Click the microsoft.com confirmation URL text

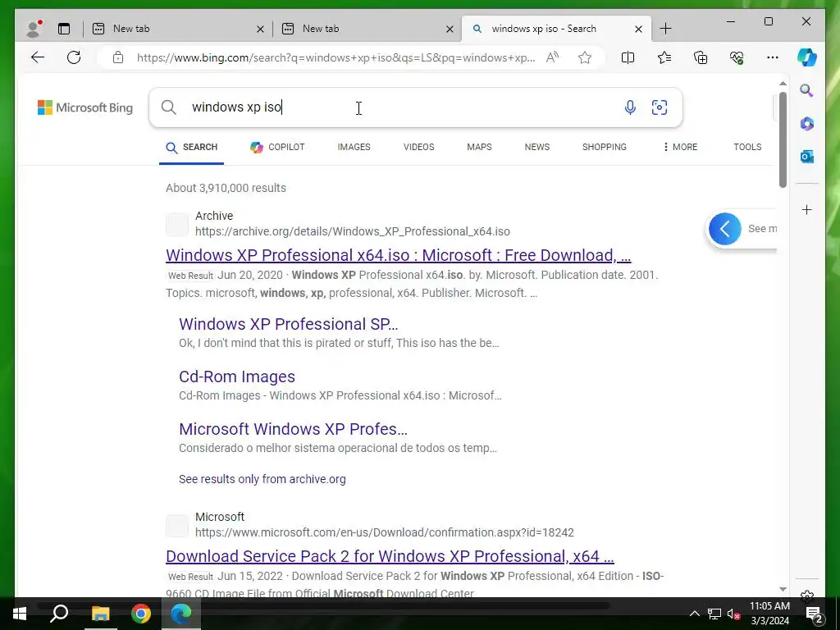click(x=384, y=532)
